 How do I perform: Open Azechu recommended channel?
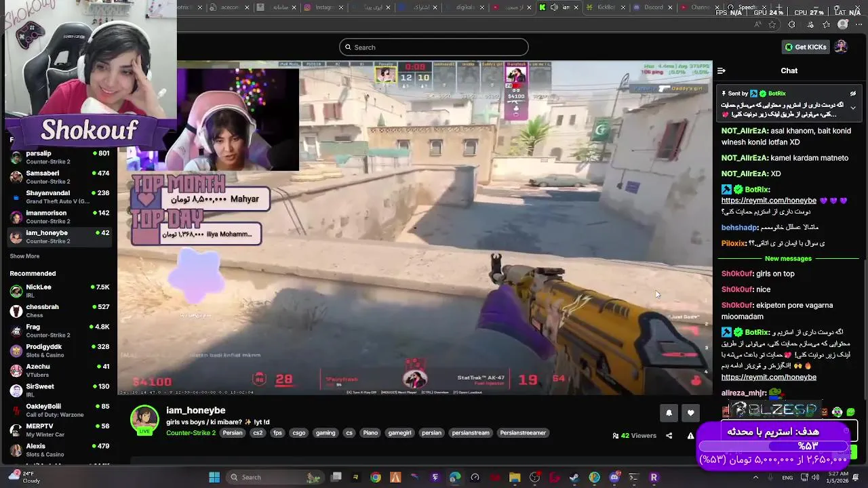pyautogui.click(x=60, y=370)
